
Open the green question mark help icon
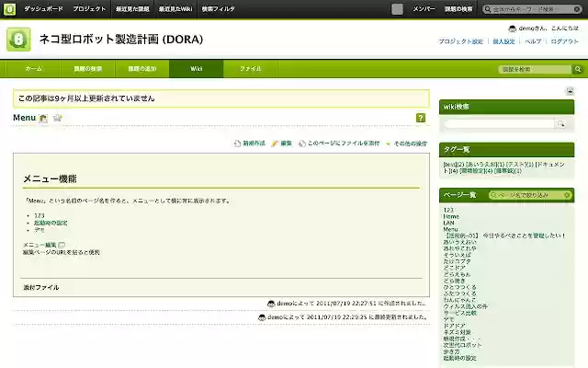tap(421, 118)
